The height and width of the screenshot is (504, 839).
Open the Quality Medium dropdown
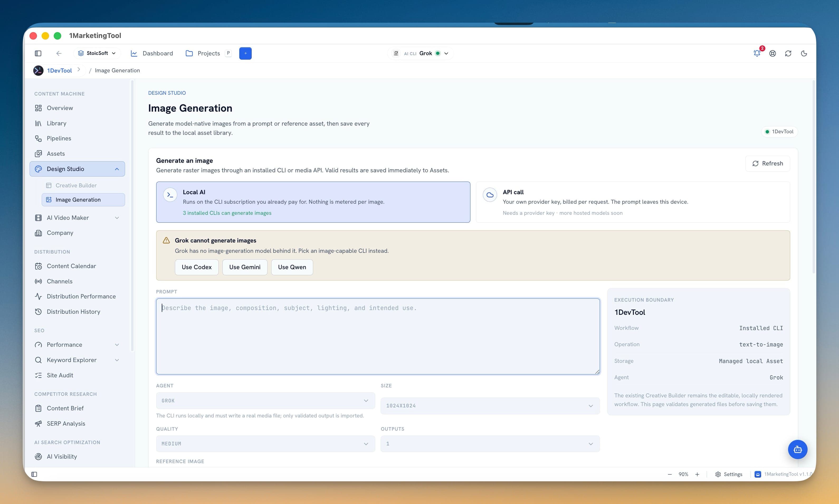pyautogui.click(x=265, y=444)
